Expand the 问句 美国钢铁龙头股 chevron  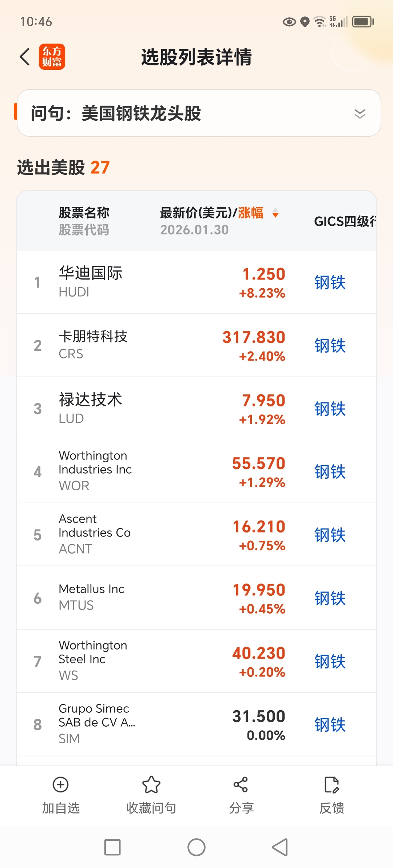360,114
